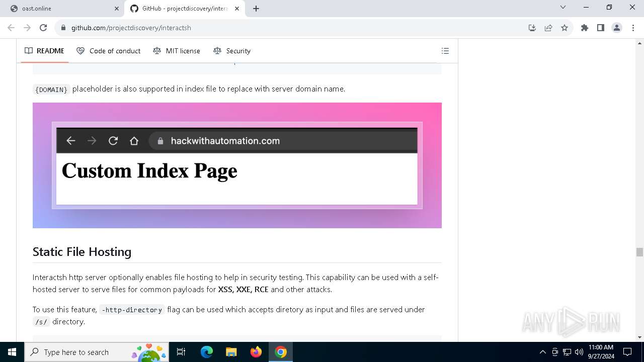
Task: Expand the tab search chevron
Action: [x=563, y=8]
